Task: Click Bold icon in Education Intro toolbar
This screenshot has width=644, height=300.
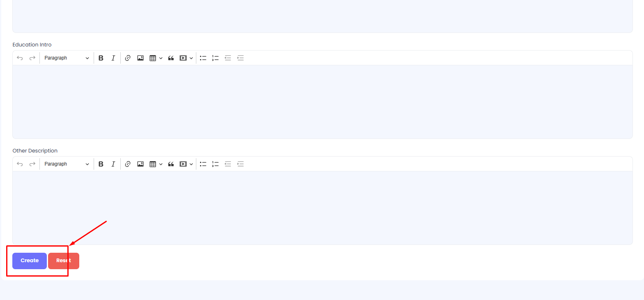Action: click(x=101, y=58)
